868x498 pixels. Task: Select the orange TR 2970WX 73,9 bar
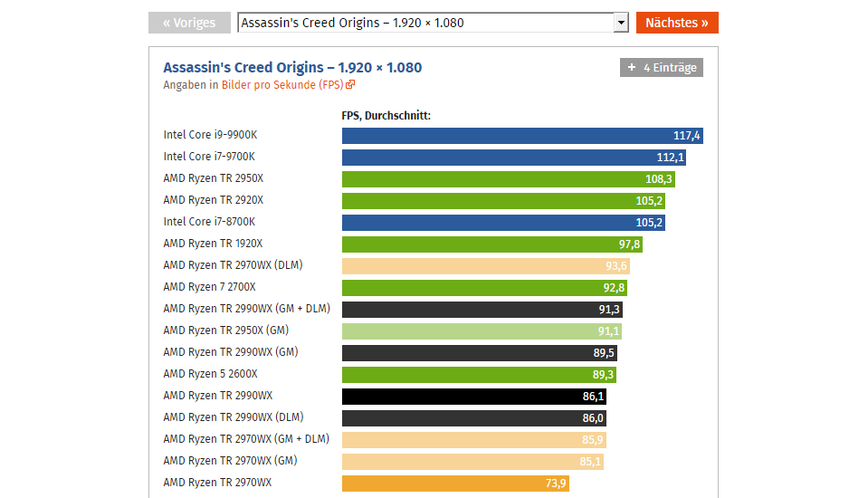[x=455, y=484]
